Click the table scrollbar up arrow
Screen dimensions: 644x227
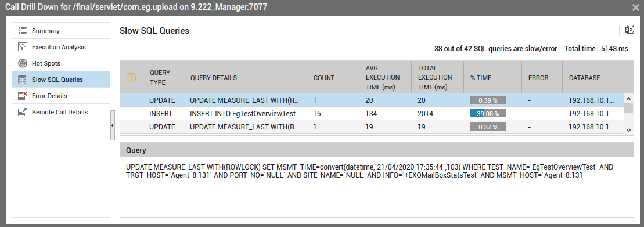coord(628,99)
